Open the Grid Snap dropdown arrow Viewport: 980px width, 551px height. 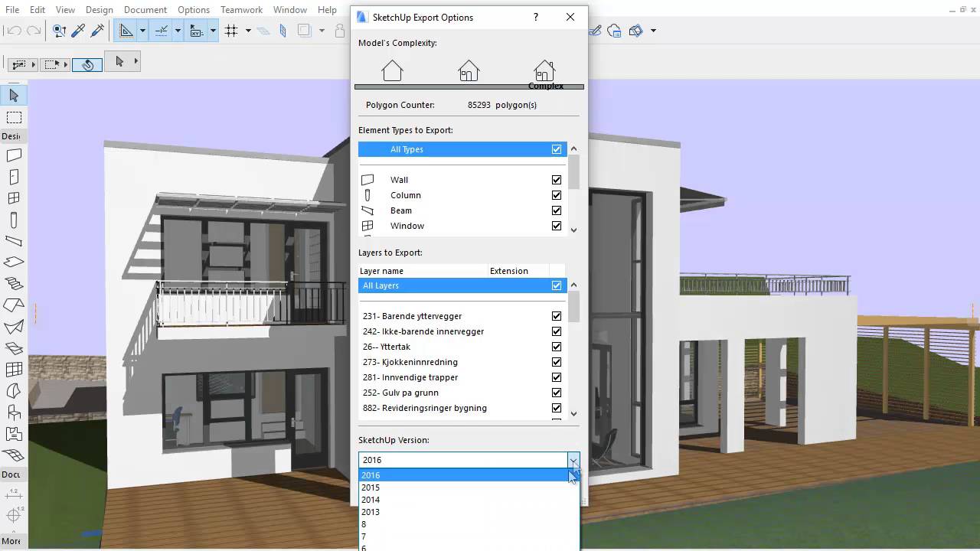click(x=248, y=31)
